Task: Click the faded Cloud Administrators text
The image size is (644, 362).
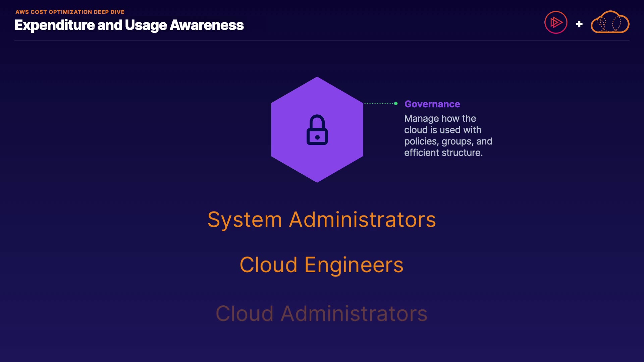Action: [x=321, y=314]
